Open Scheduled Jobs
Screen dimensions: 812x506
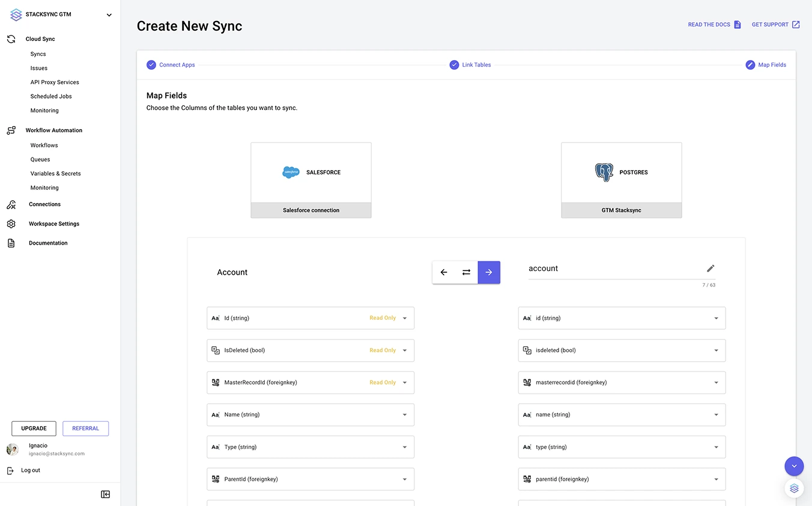click(51, 96)
